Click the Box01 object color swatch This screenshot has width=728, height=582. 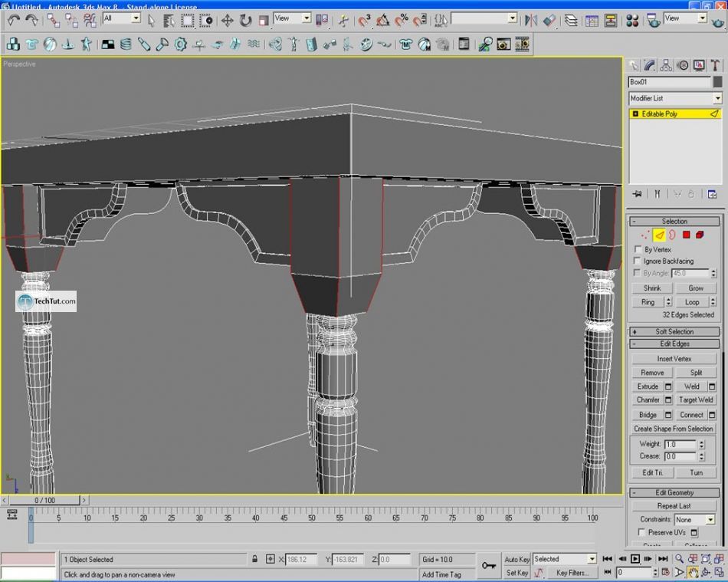(717, 82)
